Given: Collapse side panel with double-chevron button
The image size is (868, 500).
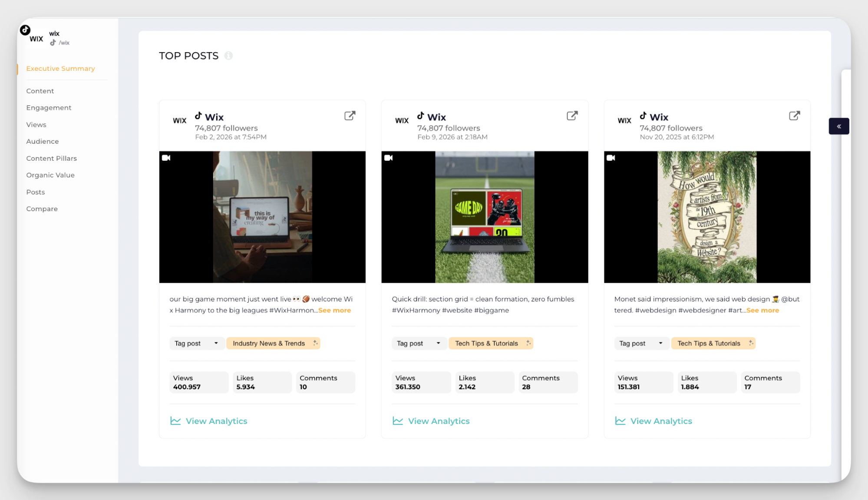Looking at the screenshot, I should pos(838,126).
